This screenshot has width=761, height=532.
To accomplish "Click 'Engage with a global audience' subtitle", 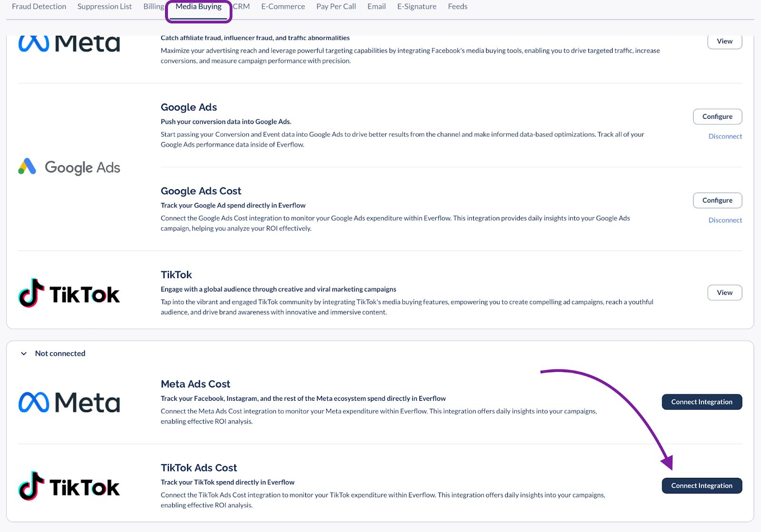I will 278,289.
